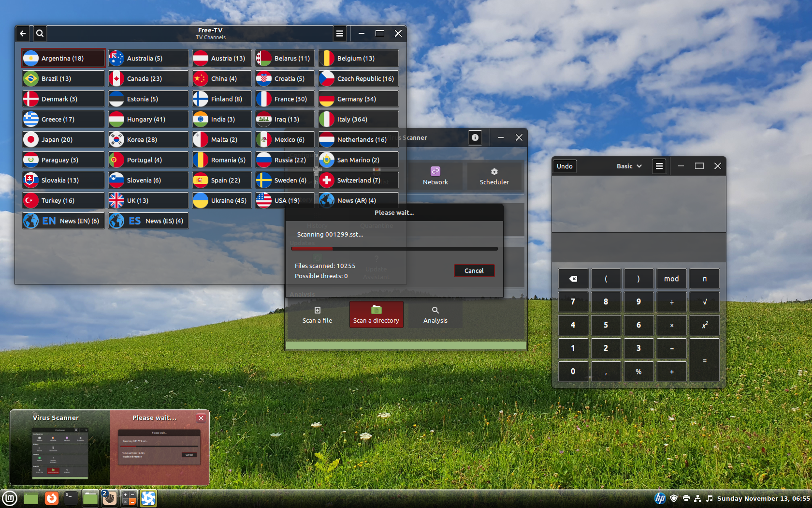This screenshot has height=508, width=812.
Task: Open UK (13) channels
Action: click(148, 200)
